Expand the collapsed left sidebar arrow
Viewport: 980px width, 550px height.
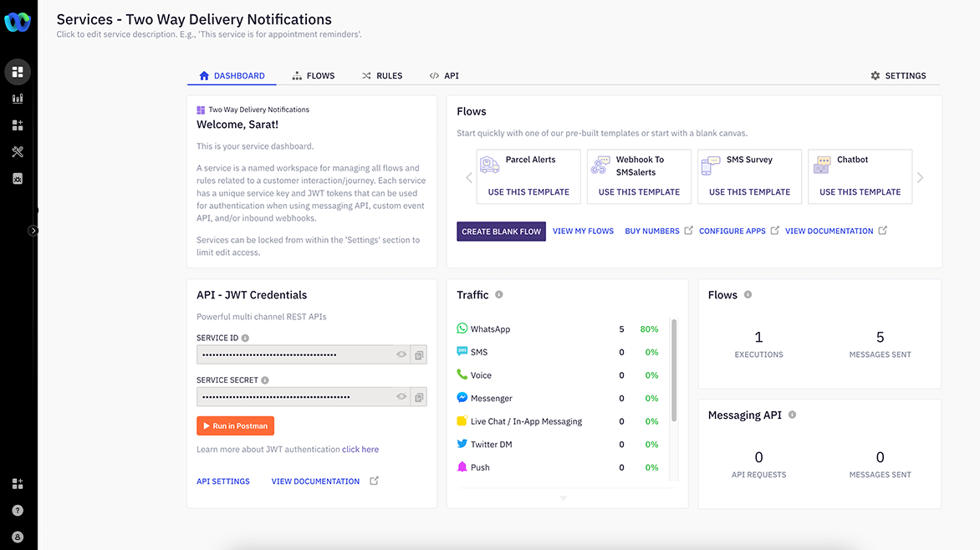(x=33, y=231)
